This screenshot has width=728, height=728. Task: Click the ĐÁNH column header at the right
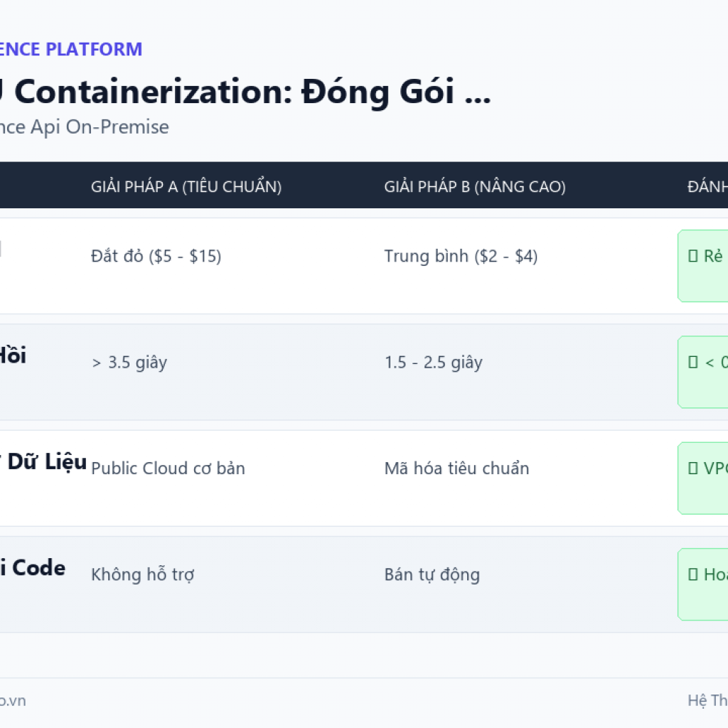pyautogui.click(x=707, y=187)
